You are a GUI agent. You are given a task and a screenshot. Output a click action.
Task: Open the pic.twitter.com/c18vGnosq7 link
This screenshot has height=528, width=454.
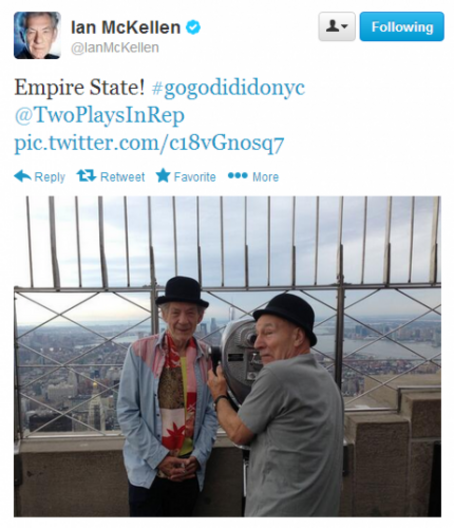tap(149, 143)
